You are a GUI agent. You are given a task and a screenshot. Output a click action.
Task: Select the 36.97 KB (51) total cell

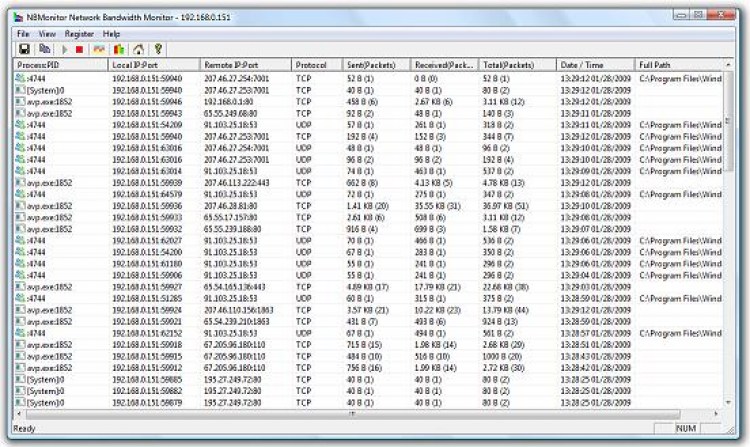[506, 206]
